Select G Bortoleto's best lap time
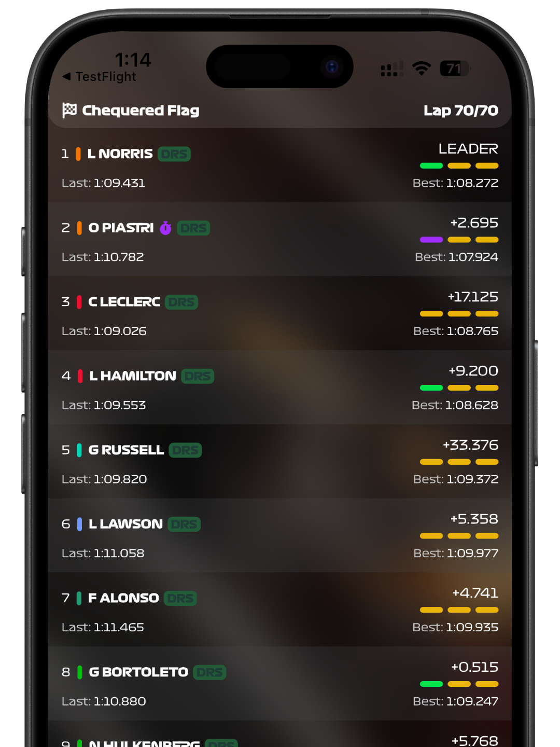 tap(456, 701)
